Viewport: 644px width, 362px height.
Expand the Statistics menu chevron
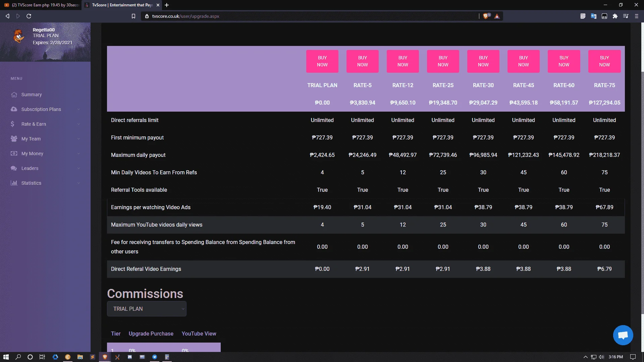[x=79, y=183]
